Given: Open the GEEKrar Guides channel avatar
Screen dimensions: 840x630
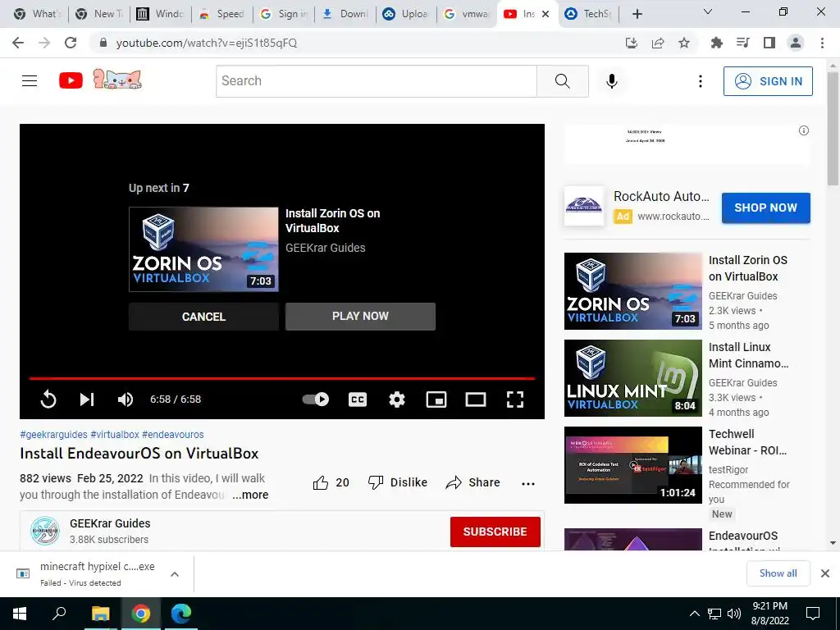Looking at the screenshot, I should [x=44, y=531].
